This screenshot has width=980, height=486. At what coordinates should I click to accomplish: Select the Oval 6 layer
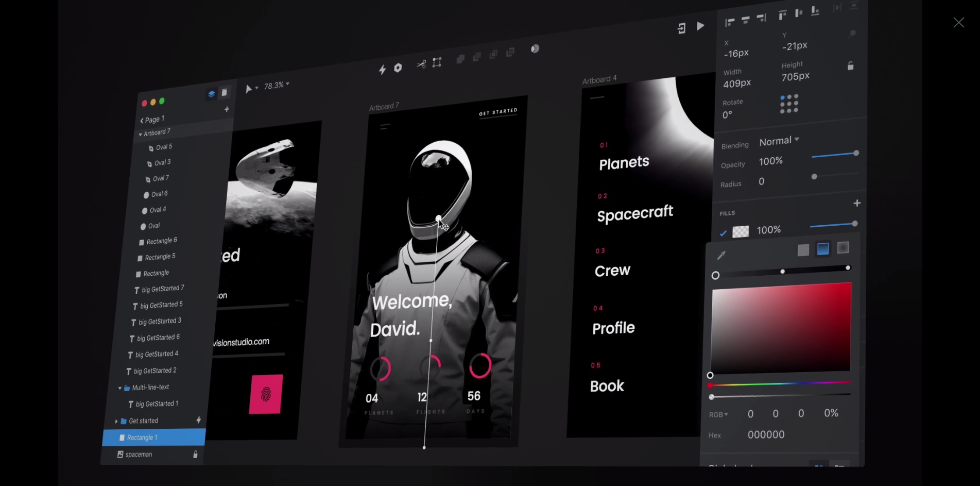154,194
